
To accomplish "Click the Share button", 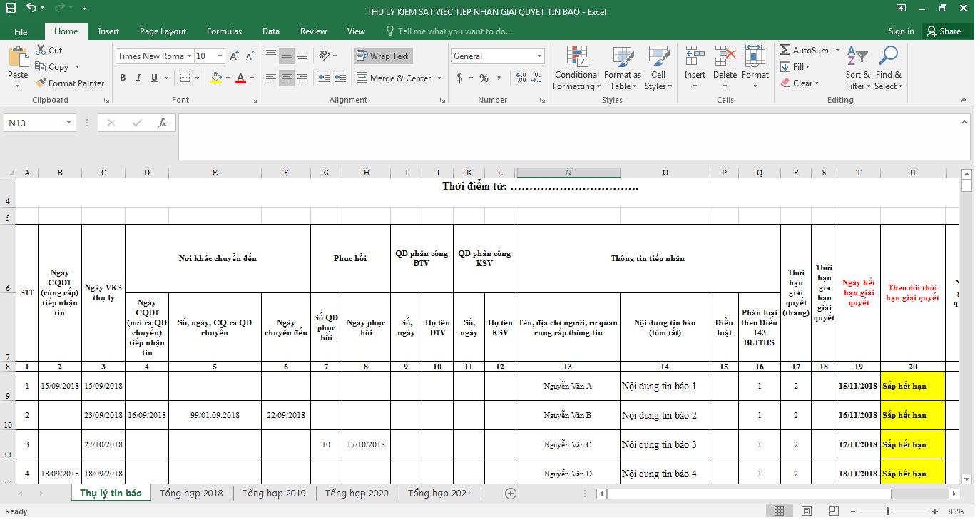I will [943, 31].
